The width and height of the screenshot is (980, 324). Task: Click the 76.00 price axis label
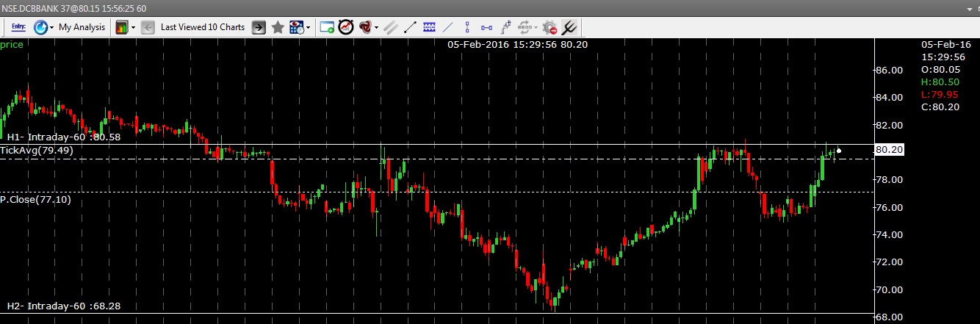pos(889,207)
